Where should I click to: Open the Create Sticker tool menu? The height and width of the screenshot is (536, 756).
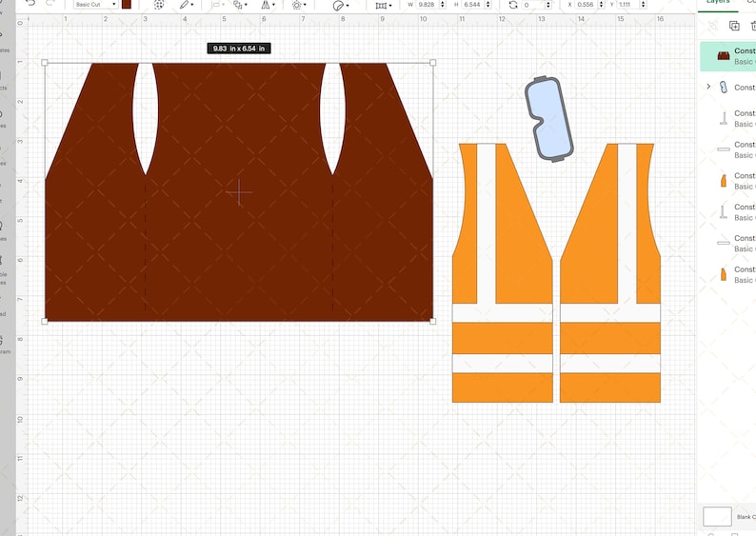tap(341, 6)
